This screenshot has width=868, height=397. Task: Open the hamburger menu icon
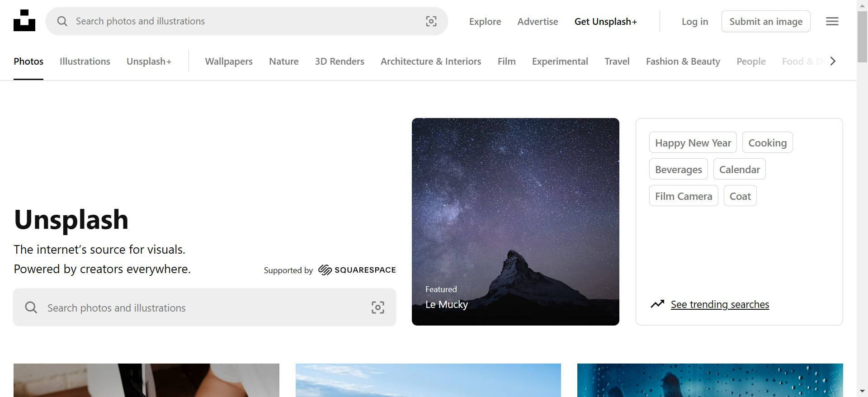(x=832, y=21)
